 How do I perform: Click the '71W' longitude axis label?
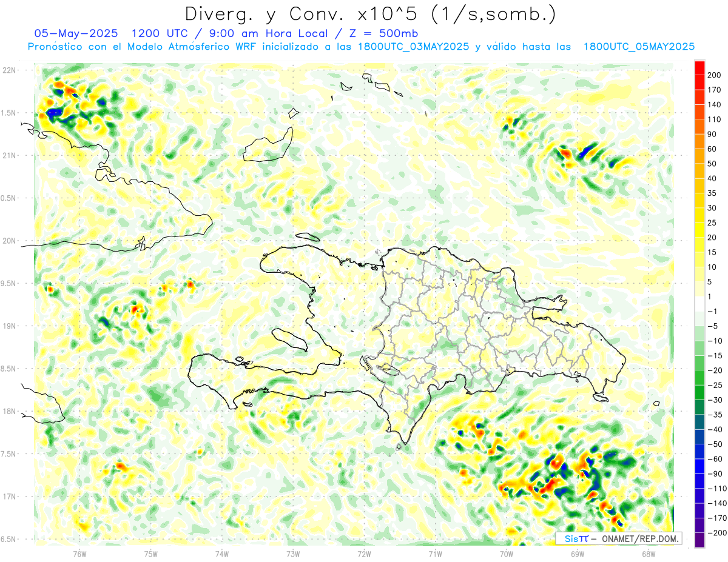pyautogui.click(x=436, y=553)
